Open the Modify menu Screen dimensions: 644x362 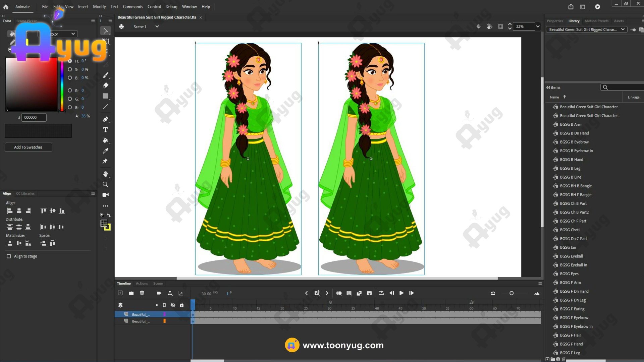[x=99, y=7]
